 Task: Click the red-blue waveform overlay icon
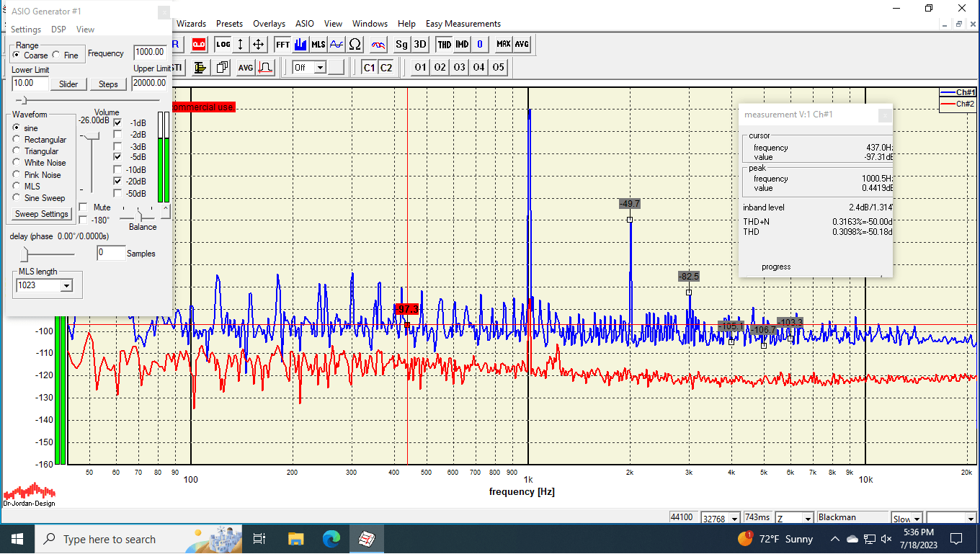(x=378, y=44)
